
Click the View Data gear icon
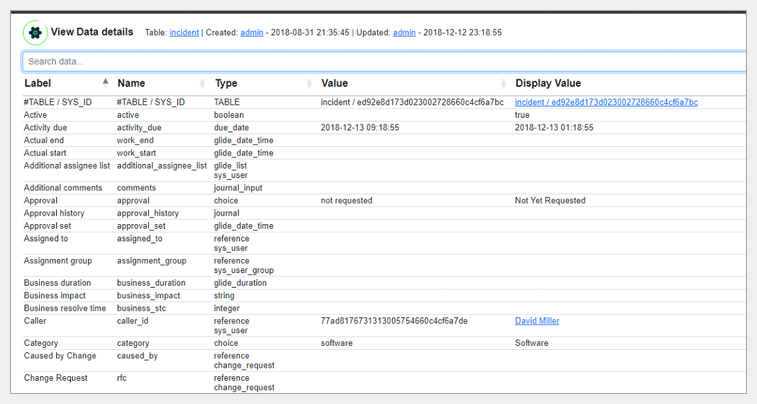click(35, 33)
